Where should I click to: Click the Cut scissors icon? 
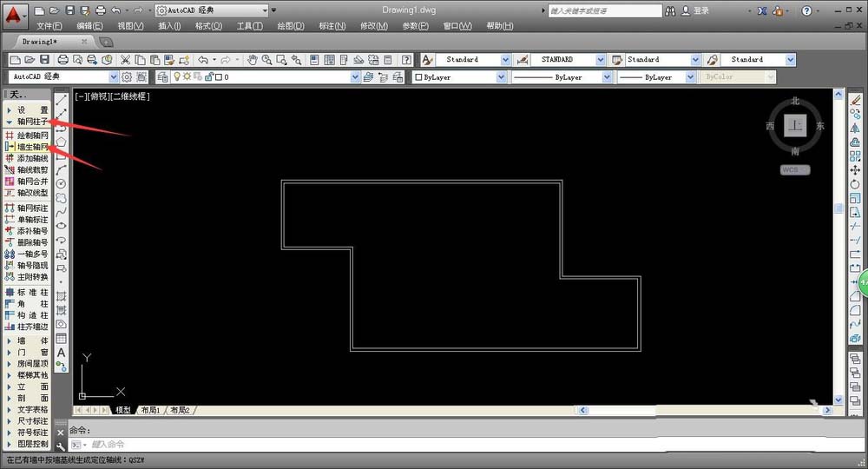126,60
